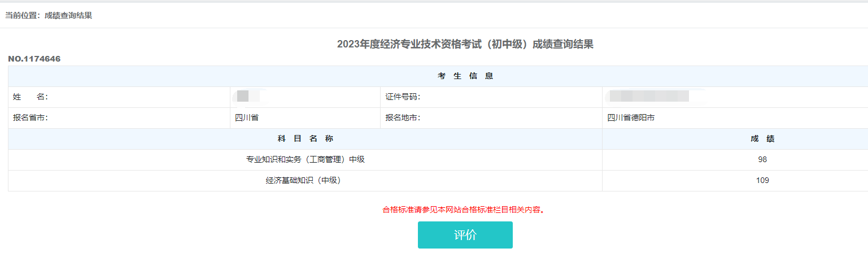
Task: Click the 姓名 label cell
Action: 30,97
